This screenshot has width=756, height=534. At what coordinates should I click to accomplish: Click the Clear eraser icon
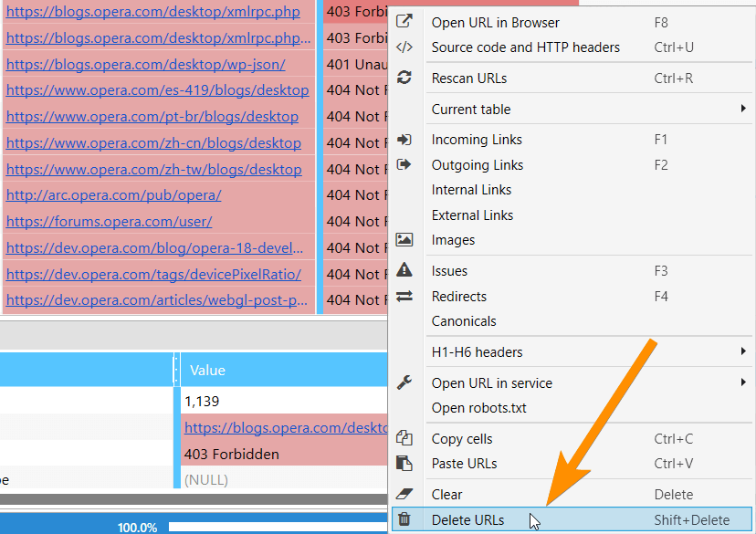click(x=404, y=494)
